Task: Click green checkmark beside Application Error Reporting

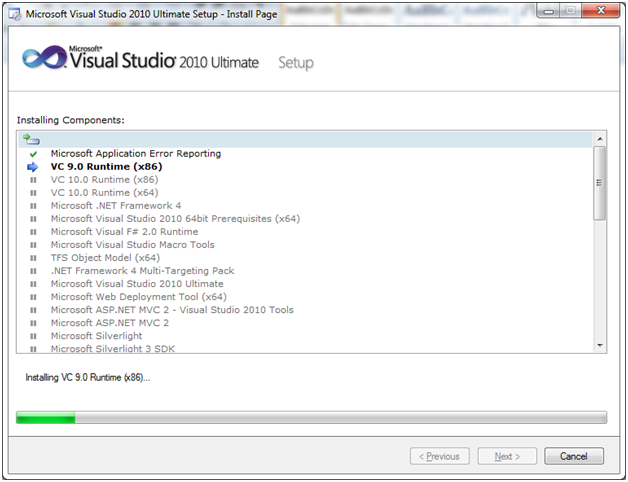Action: click(x=33, y=154)
